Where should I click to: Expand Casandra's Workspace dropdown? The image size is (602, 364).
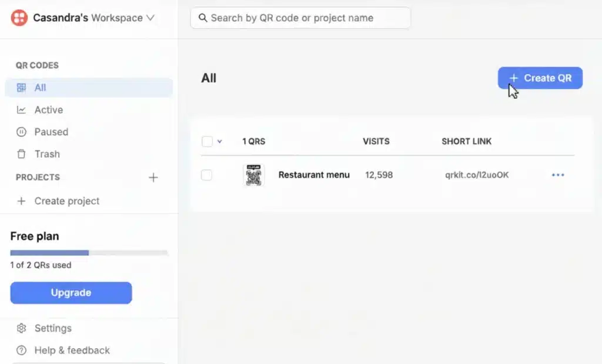coord(150,18)
